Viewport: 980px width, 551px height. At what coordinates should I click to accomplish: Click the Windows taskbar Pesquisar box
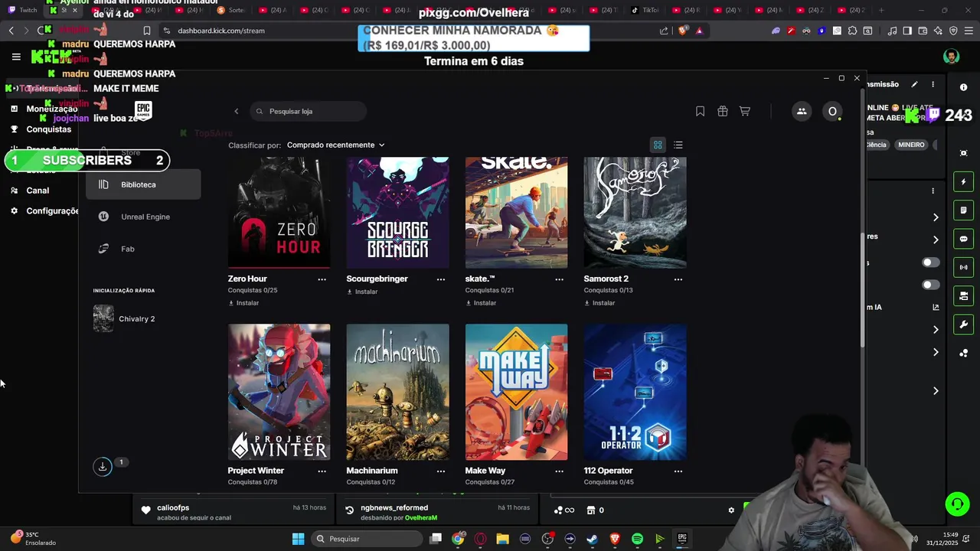(368, 539)
